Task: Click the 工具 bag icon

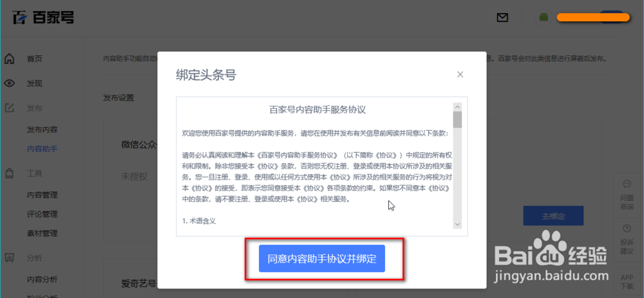Action: (x=10, y=174)
